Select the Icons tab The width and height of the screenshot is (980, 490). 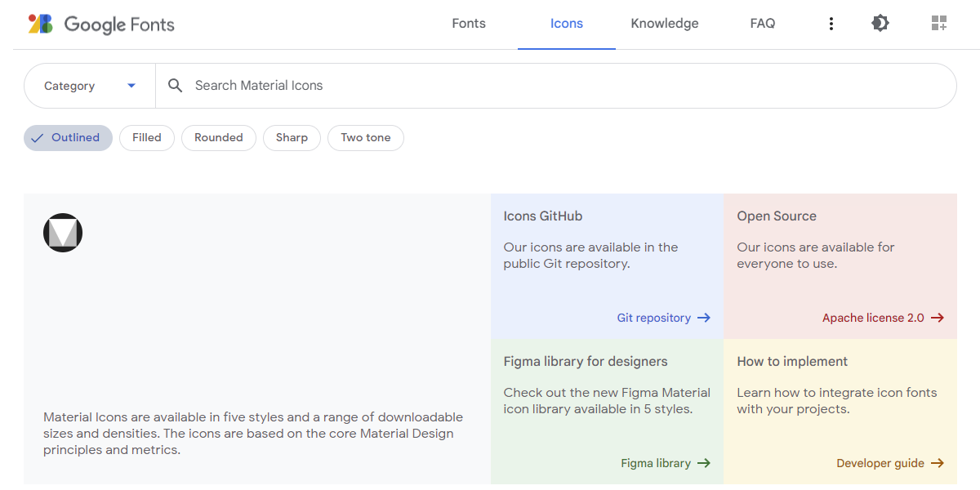[567, 24]
